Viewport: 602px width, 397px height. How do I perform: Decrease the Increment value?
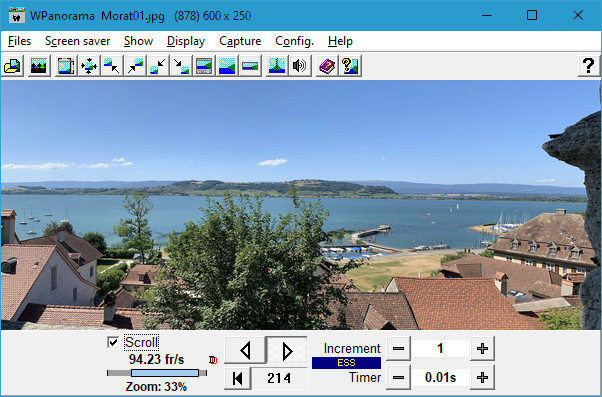[399, 349]
